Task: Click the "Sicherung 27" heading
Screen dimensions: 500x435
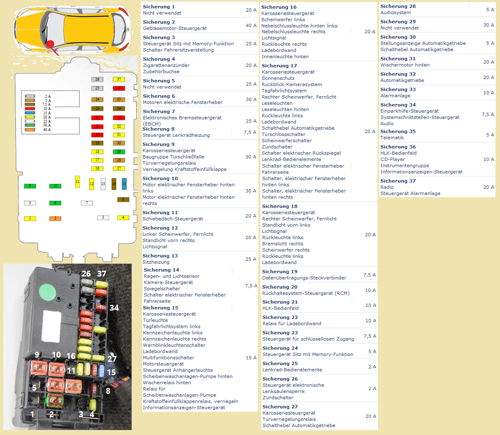Action: tap(280, 407)
